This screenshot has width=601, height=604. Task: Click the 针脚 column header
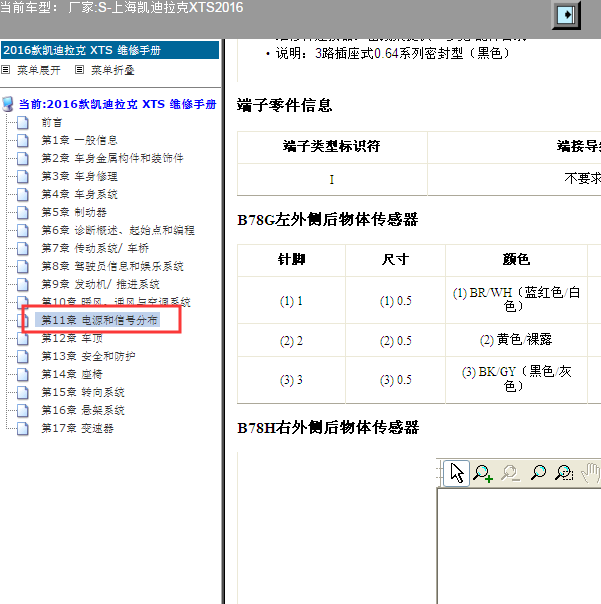point(292,260)
